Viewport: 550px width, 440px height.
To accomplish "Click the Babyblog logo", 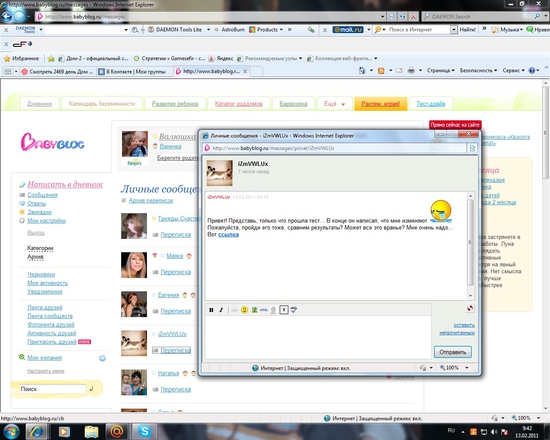I will point(53,142).
